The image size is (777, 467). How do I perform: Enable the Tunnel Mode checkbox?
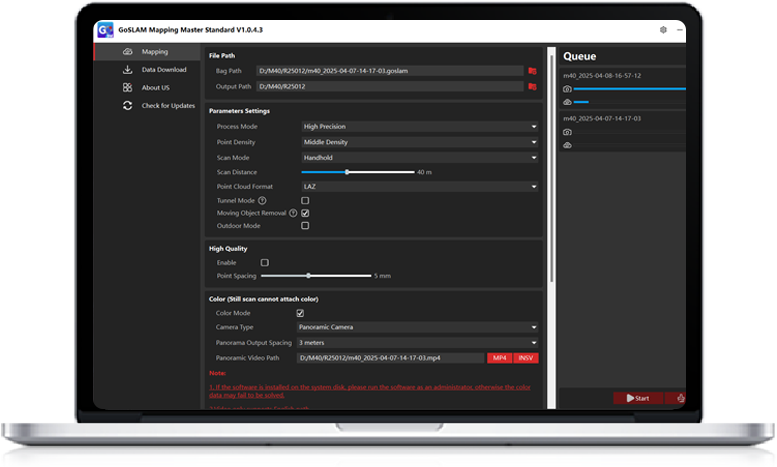coord(305,200)
